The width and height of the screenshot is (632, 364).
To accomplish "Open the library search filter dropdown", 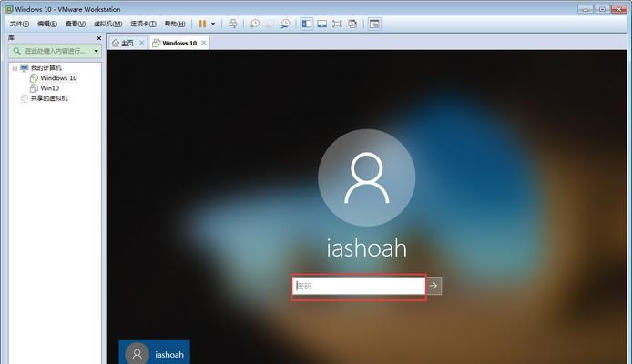I will point(96,51).
